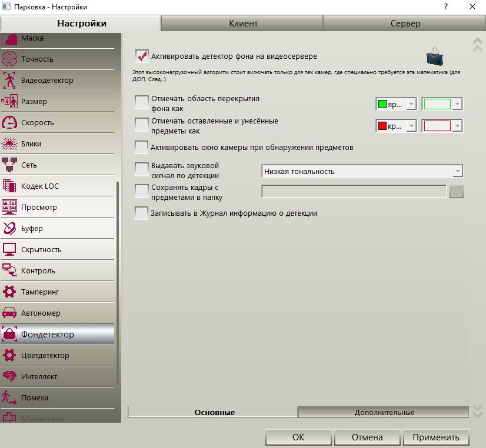Check Сохранять кадры с предметами в папку
The image size is (486, 448).
point(142,191)
